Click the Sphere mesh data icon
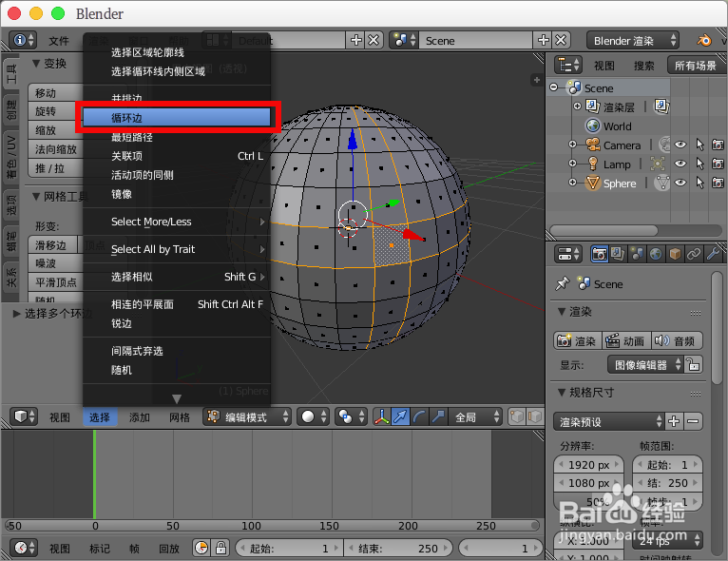Viewport: 728px width, 561px height. pyautogui.click(x=661, y=183)
